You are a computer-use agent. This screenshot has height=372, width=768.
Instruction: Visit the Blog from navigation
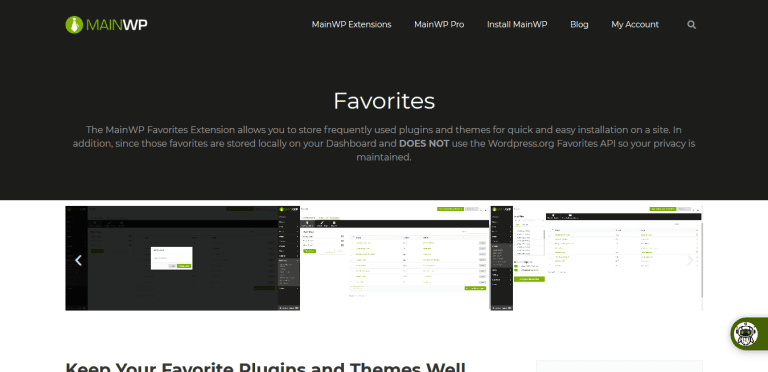[579, 24]
